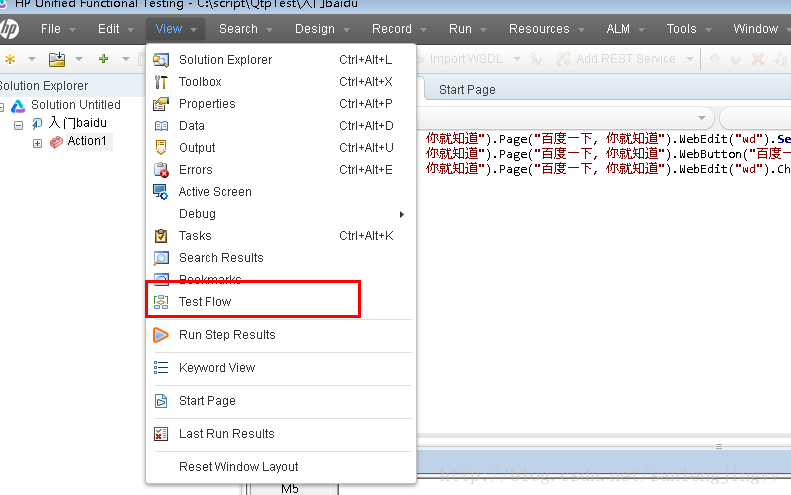Click the Start Page document icon

point(161,401)
